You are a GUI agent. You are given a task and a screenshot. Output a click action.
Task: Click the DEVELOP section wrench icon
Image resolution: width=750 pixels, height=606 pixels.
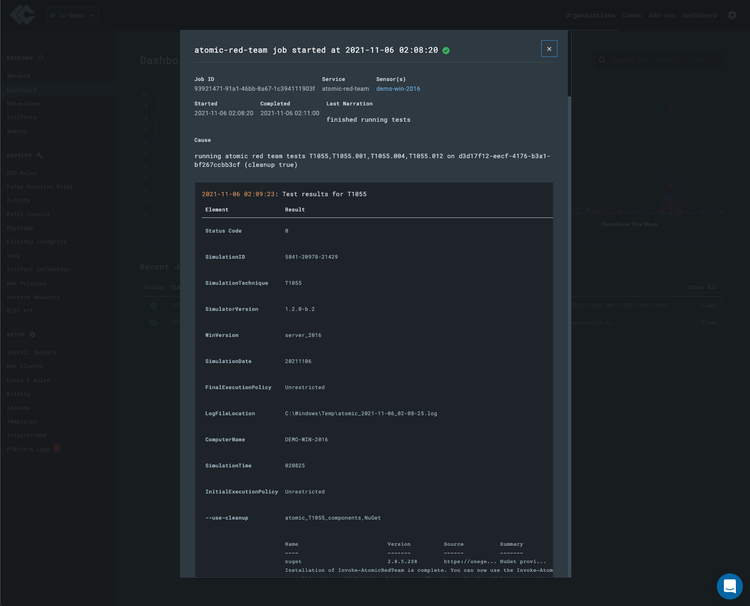pyautogui.click(x=39, y=155)
